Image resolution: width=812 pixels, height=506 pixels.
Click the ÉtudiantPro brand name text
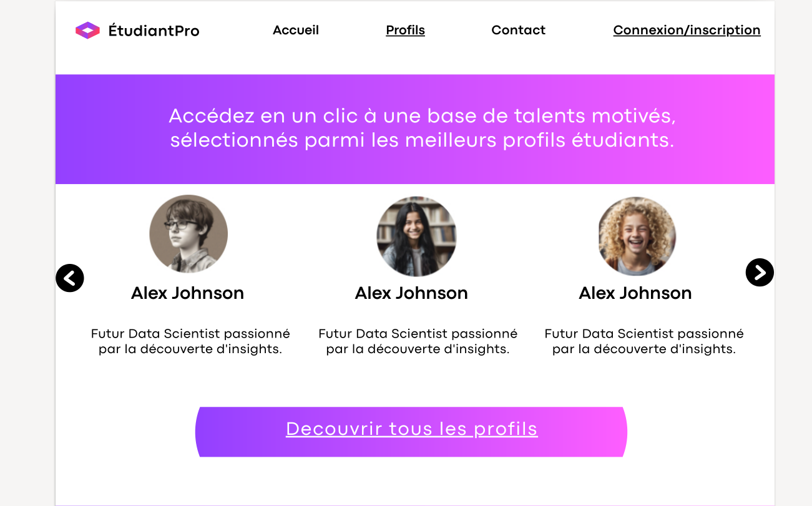(154, 31)
